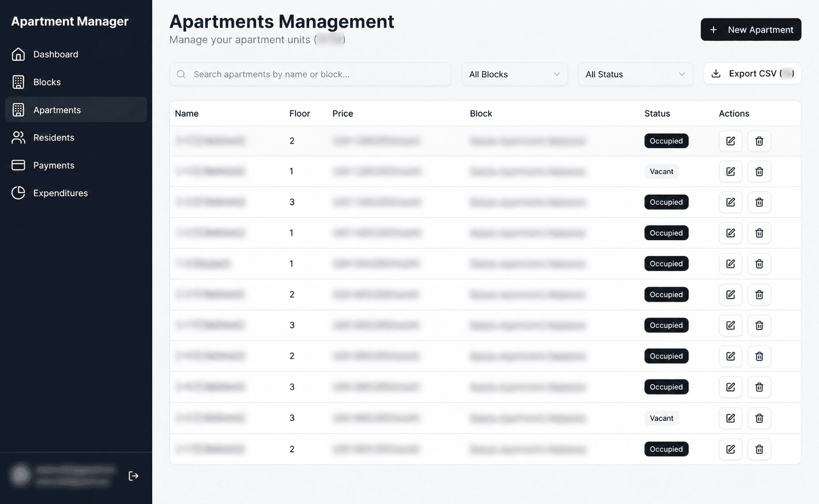Select Apartments in the sidebar
The image size is (819, 504).
tap(76, 110)
